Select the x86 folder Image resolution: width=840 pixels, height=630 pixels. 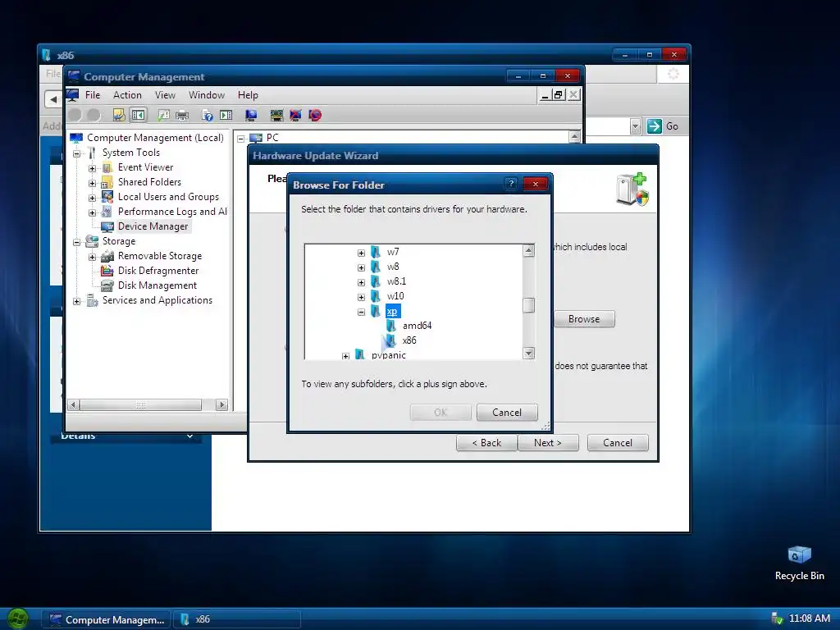coord(409,340)
